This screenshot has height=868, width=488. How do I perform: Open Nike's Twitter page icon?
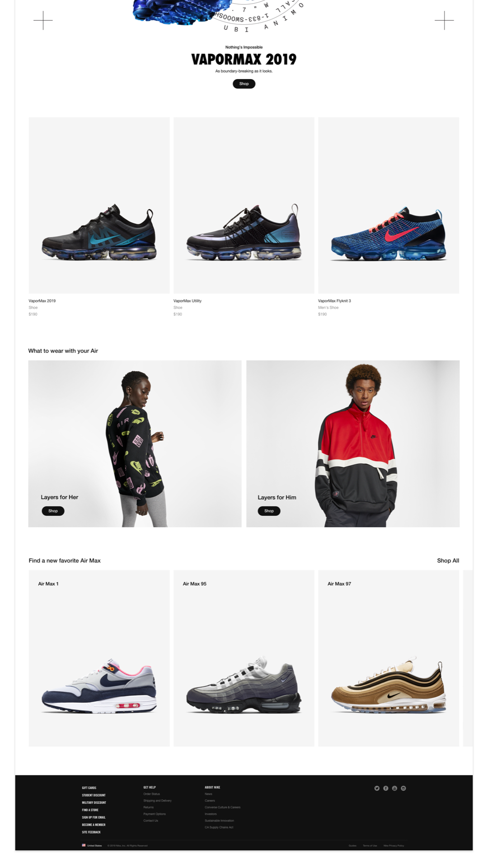click(x=377, y=788)
